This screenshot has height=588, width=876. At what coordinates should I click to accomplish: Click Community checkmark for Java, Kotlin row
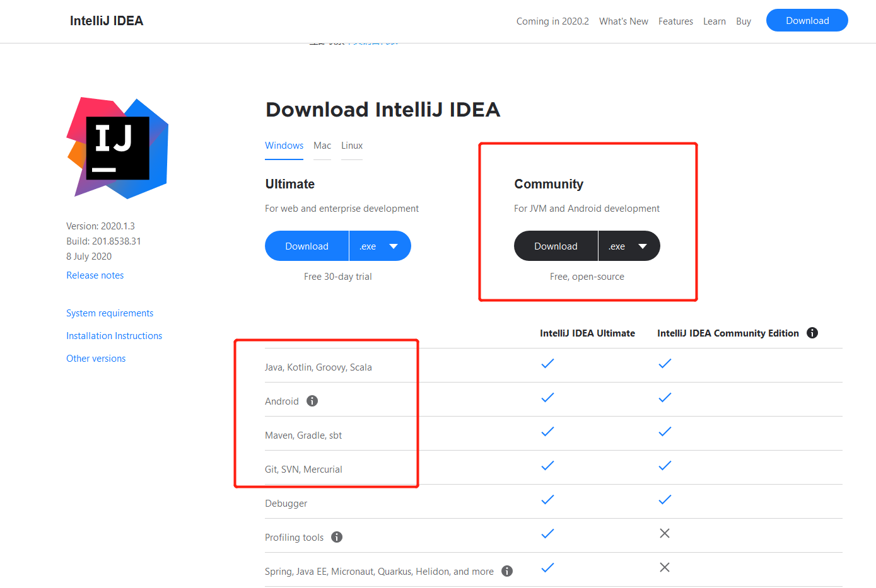point(665,364)
